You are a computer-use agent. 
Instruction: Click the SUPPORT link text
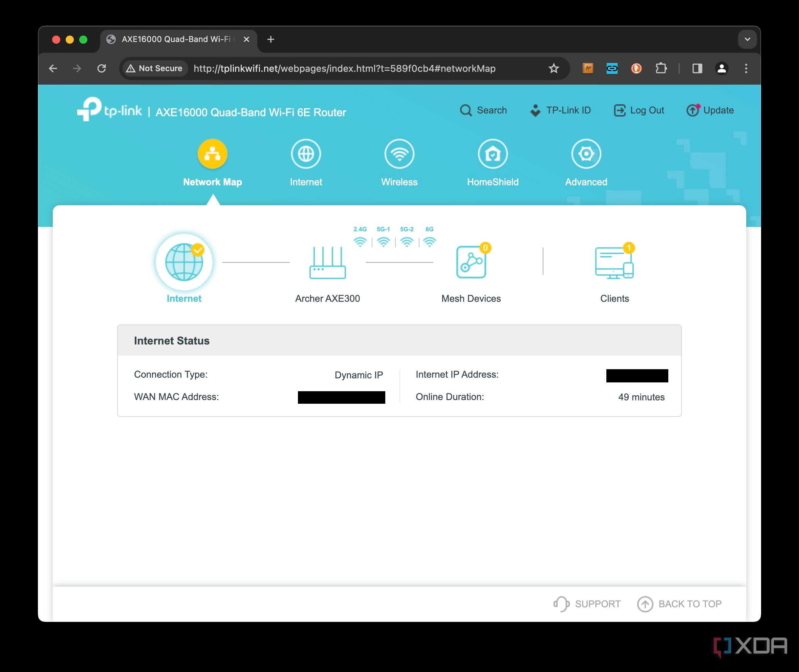click(x=598, y=604)
